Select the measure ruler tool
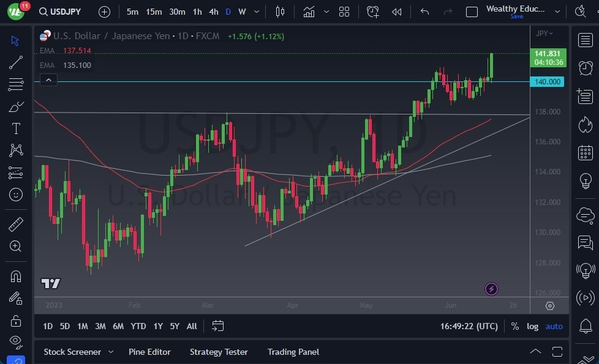This screenshot has height=364, width=599. tap(16, 223)
